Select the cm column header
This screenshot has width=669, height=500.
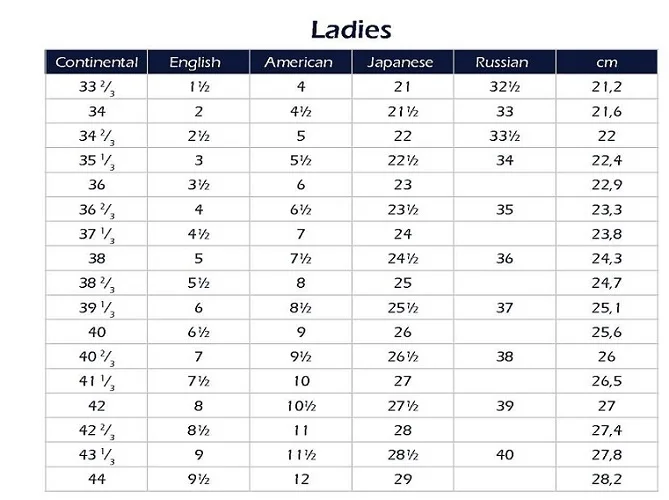pos(606,62)
